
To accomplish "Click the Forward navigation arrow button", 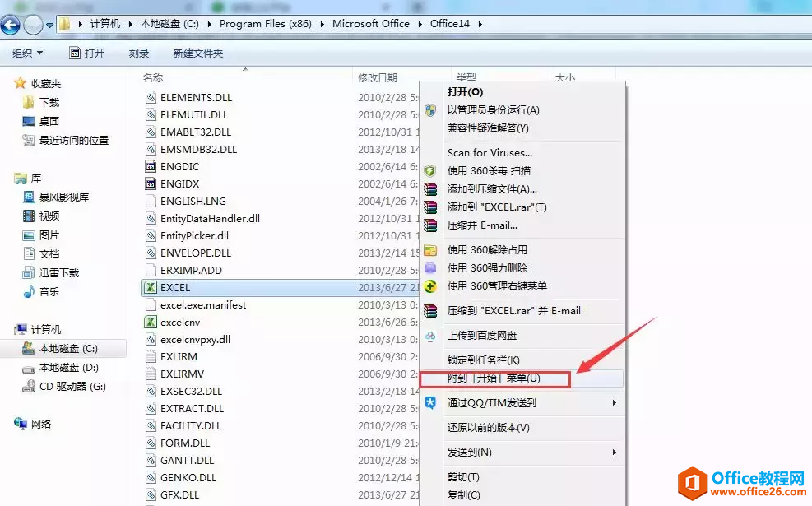I will 33,25.
